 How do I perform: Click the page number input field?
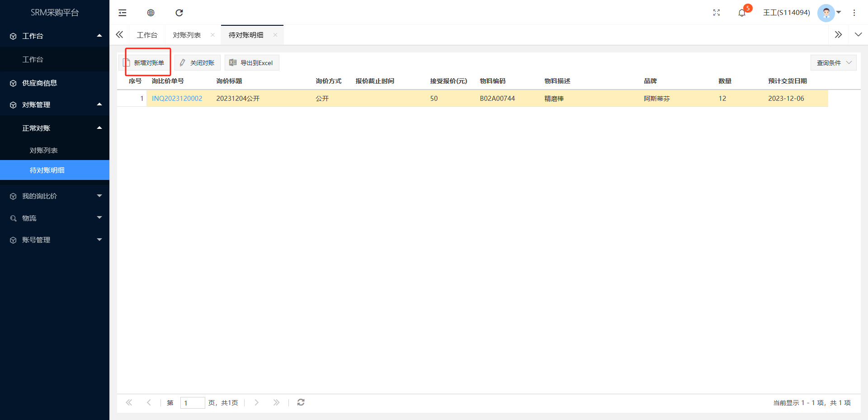(x=192, y=403)
